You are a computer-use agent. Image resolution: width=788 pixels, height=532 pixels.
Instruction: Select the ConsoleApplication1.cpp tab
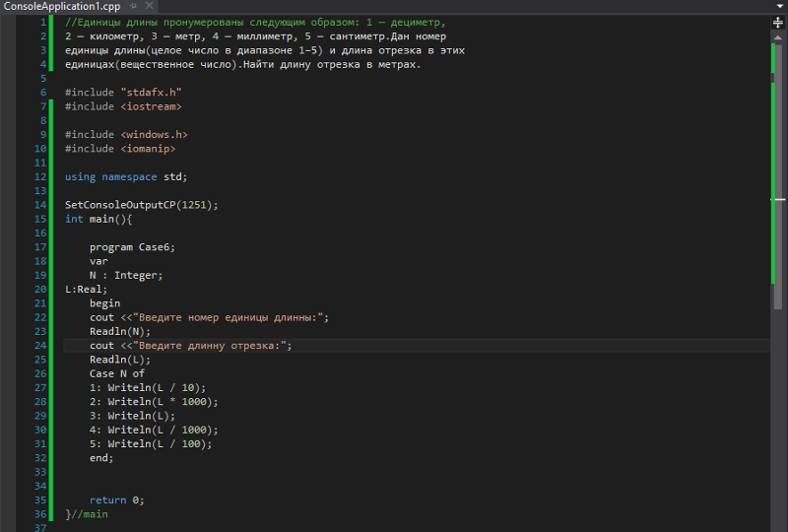click(62, 6)
